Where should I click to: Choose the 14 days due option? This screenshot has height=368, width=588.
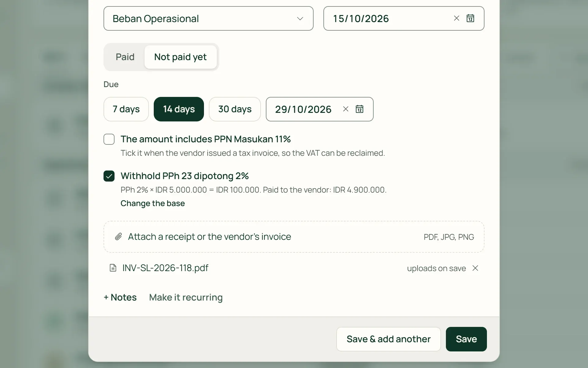[179, 109]
